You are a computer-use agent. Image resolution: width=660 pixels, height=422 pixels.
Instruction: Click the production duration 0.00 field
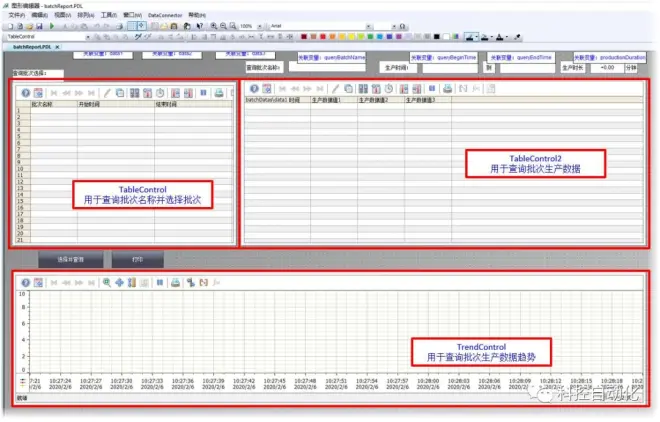607,68
